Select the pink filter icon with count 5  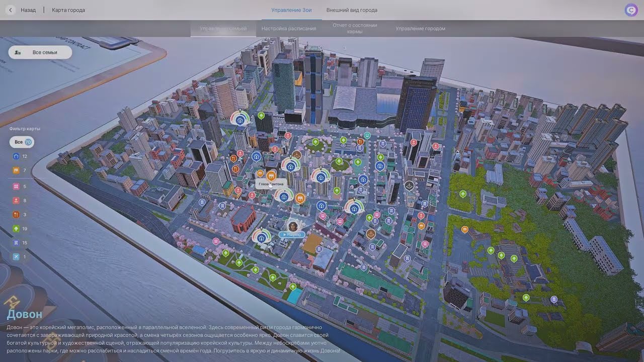coord(16,187)
